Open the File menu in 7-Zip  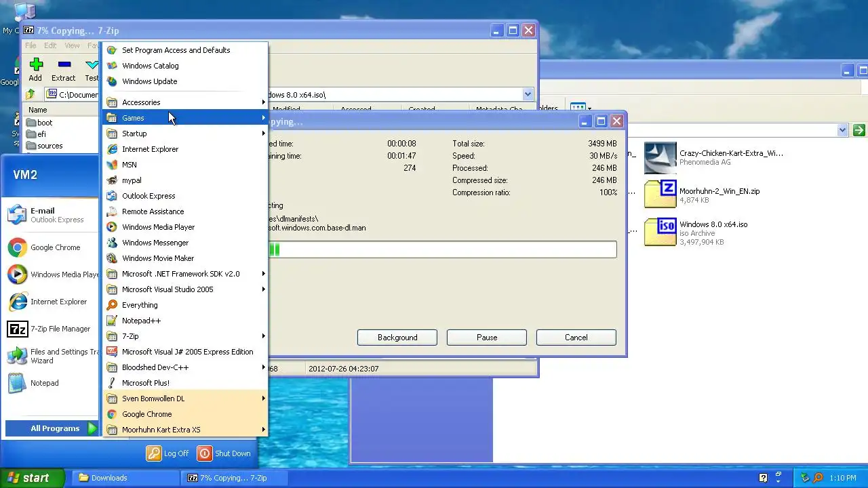click(31, 45)
